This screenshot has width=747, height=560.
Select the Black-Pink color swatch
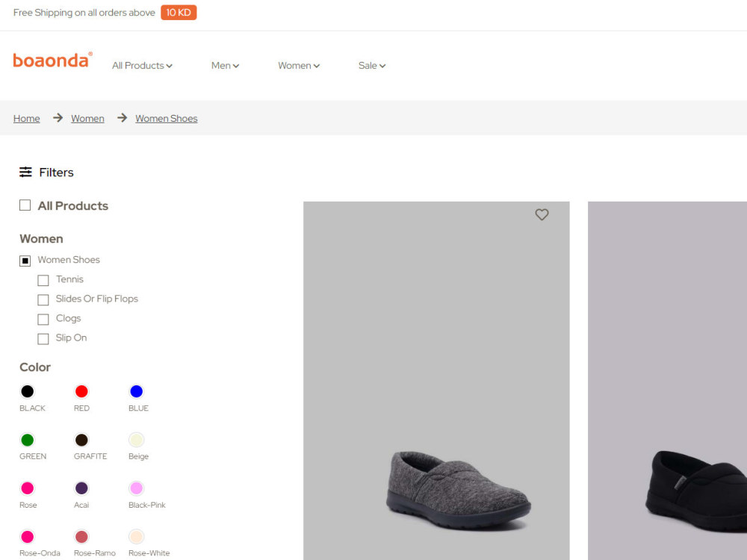click(136, 488)
